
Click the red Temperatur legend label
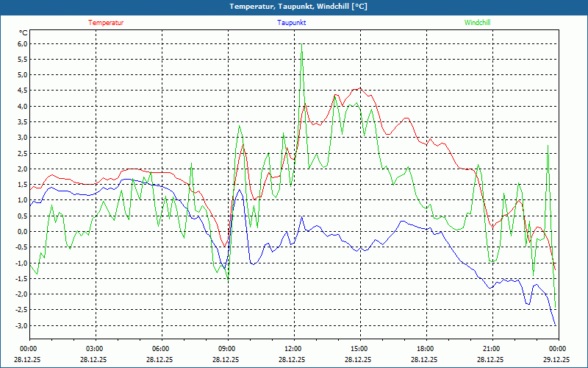coord(106,23)
